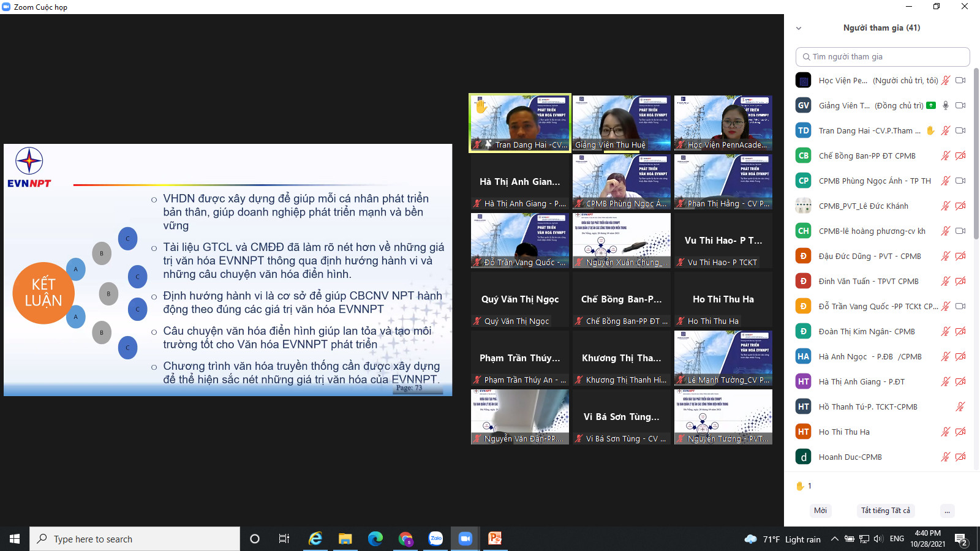Mute Giảng Viên T... microphone
Screen dimensions: 980x551
(x=946, y=105)
